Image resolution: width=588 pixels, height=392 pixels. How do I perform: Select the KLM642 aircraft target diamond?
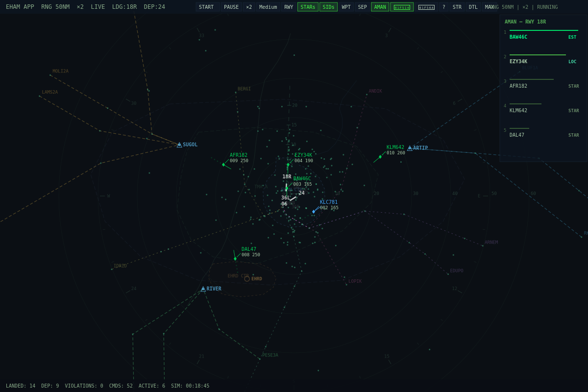pyautogui.click(x=380, y=157)
